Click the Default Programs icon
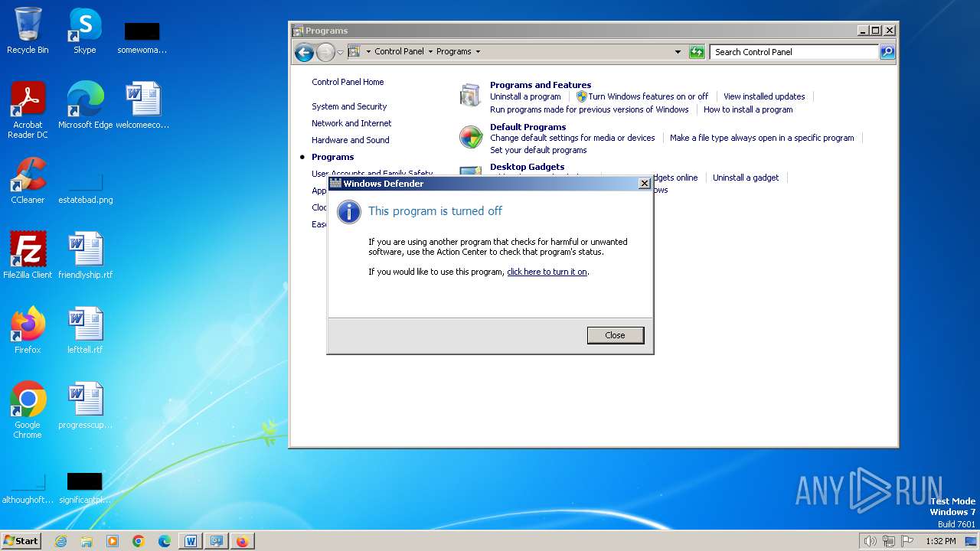 [471, 138]
